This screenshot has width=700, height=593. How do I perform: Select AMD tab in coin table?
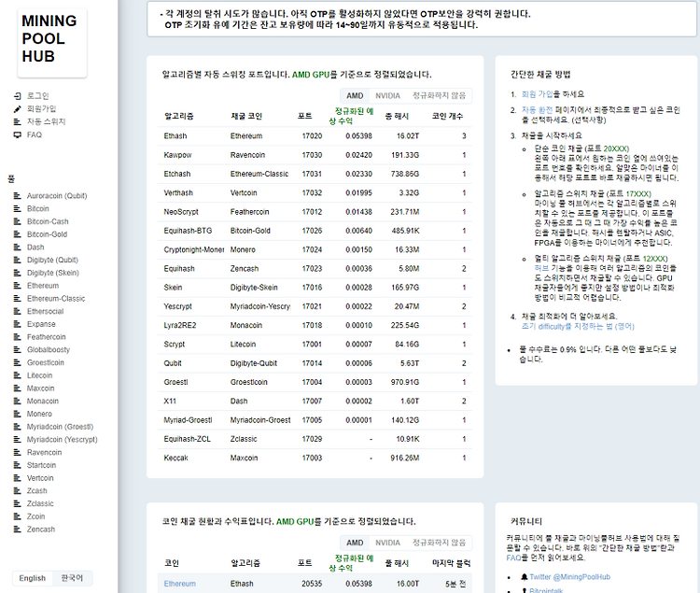tap(355, 543)
